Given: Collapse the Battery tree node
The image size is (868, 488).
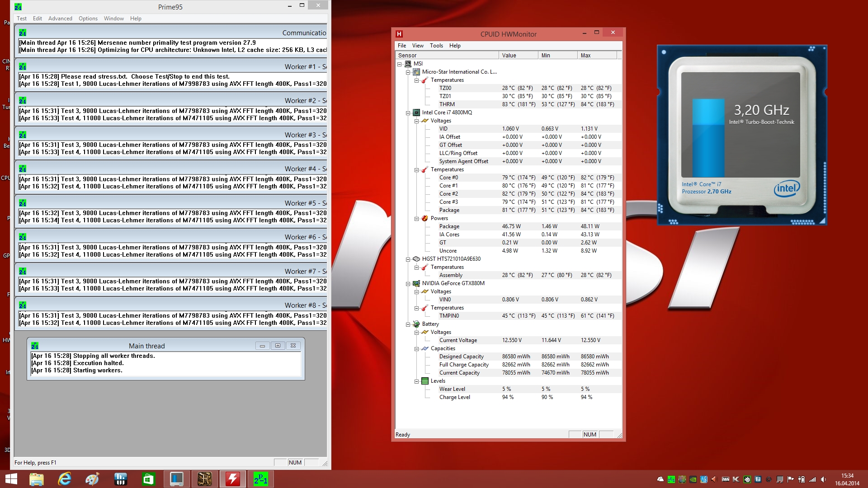Looking at the screenshot, I should pyautogui.click(x=408, y=324).
